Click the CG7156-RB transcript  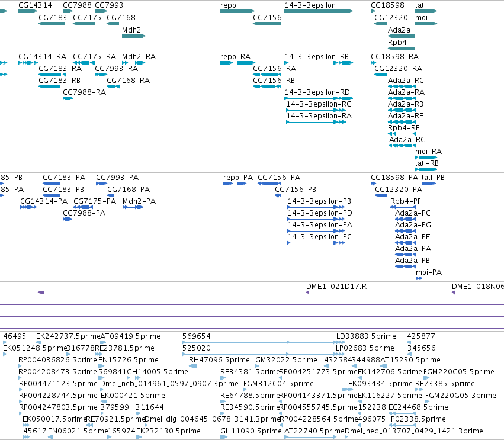pos(267,86)
